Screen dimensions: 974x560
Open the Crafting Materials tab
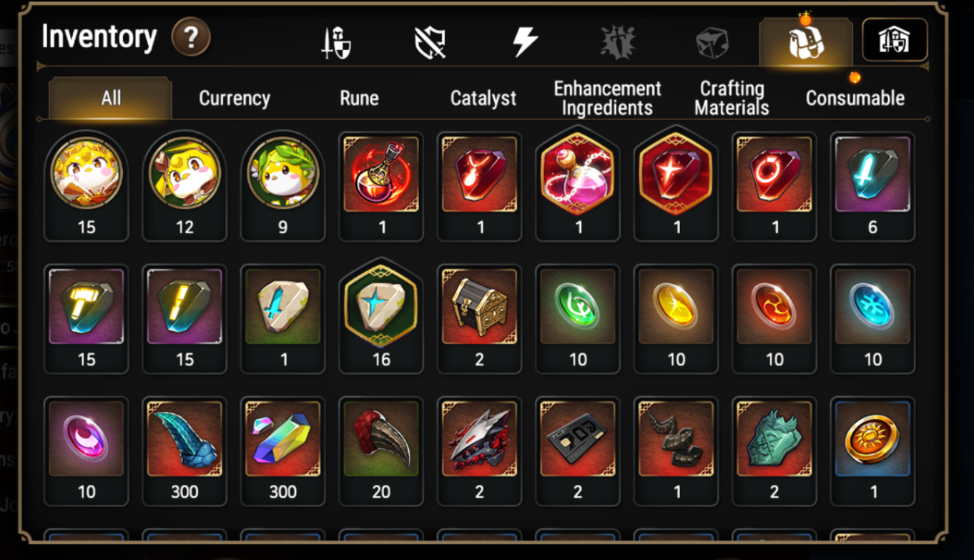click(732, 98)
